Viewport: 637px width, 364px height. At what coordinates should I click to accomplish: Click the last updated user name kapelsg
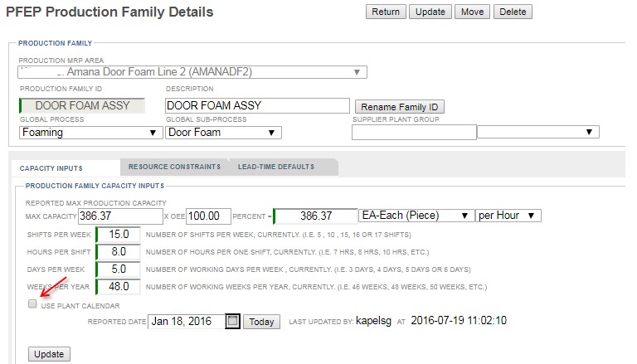tap(373, 321)
